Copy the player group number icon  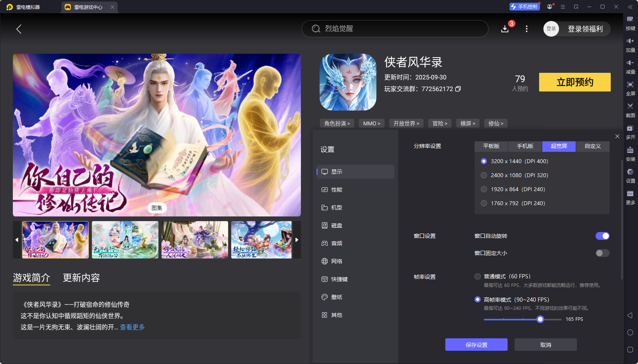tap(458, 89)
